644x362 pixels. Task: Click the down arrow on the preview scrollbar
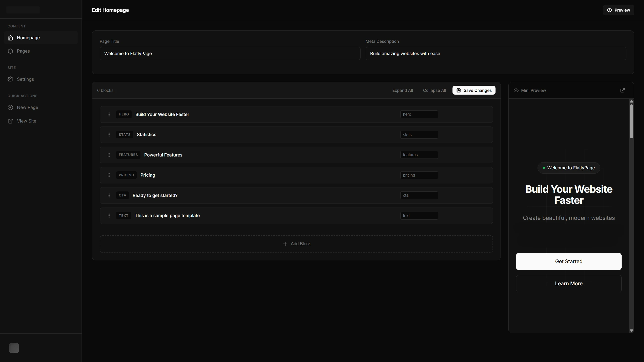click(x=631, y=330)
